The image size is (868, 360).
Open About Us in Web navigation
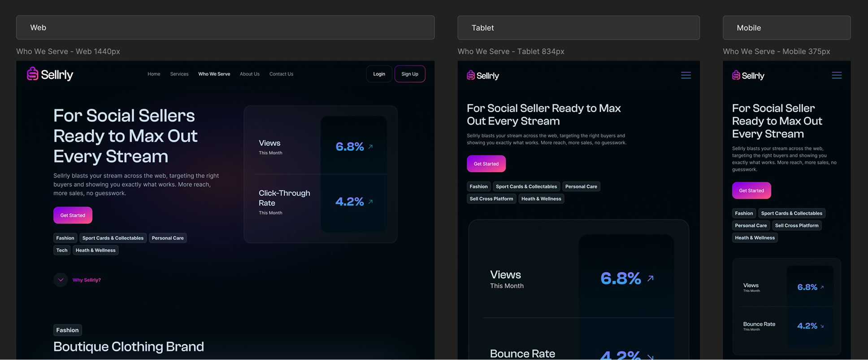[250, 74]
